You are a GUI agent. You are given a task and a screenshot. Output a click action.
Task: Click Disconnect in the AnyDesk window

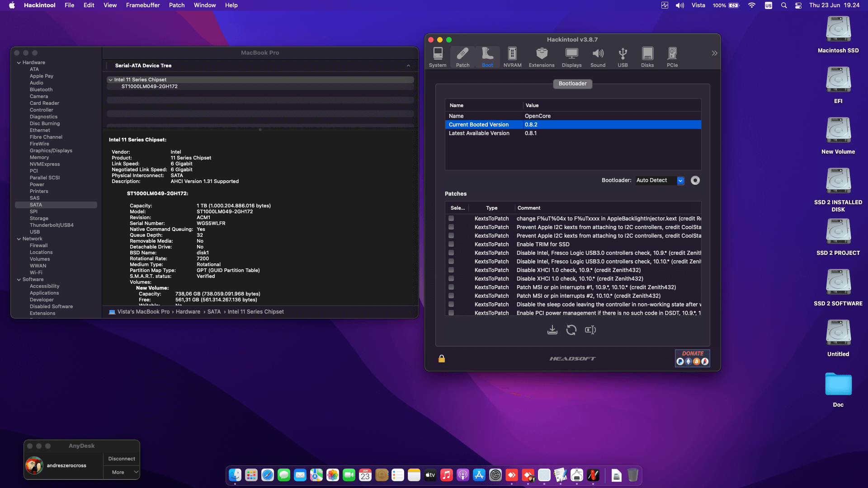(x=122, y=459)
